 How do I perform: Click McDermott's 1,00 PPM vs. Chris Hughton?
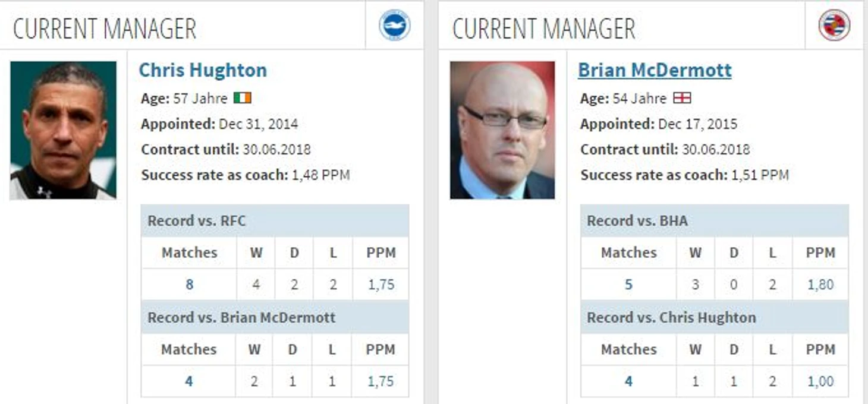point(820,381)
